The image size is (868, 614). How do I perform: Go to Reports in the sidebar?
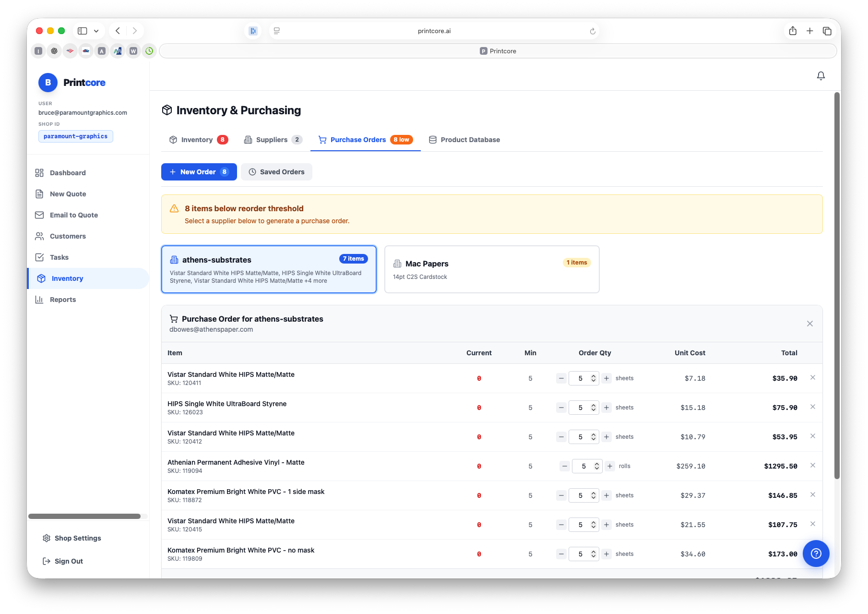63,300
